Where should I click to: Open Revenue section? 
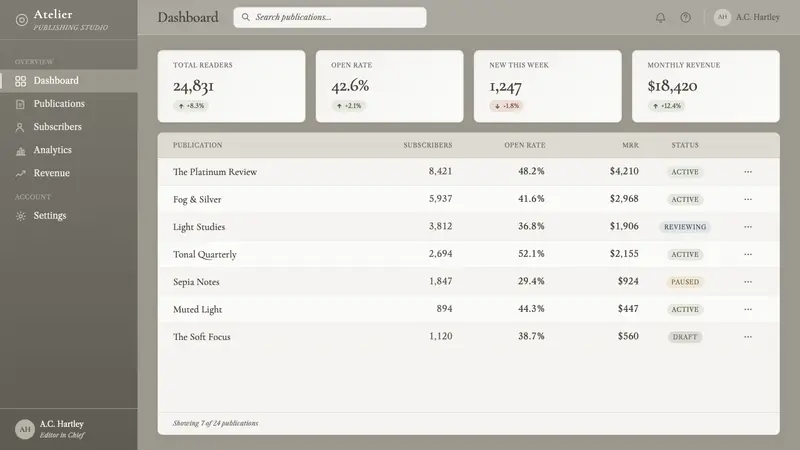69,173
